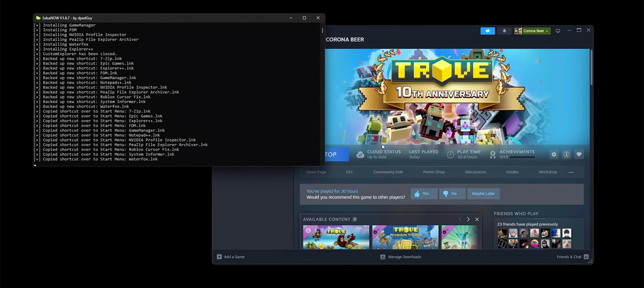
Task: Stop the running Trove game
Action: (337, 154)
